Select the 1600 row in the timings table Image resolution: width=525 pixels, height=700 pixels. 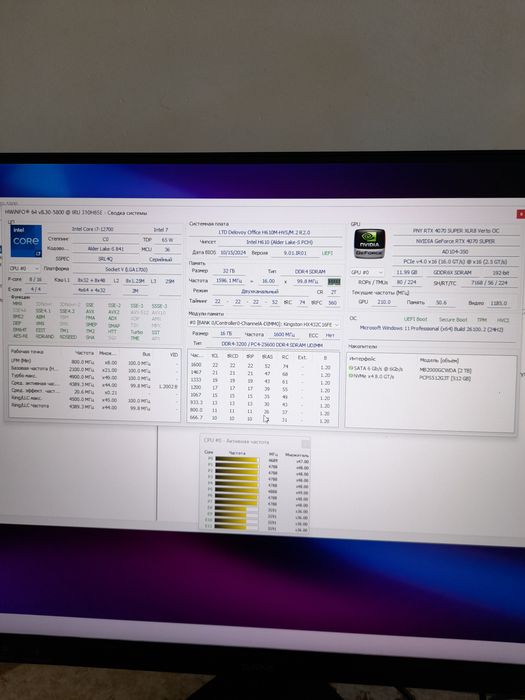coord(262,366)
